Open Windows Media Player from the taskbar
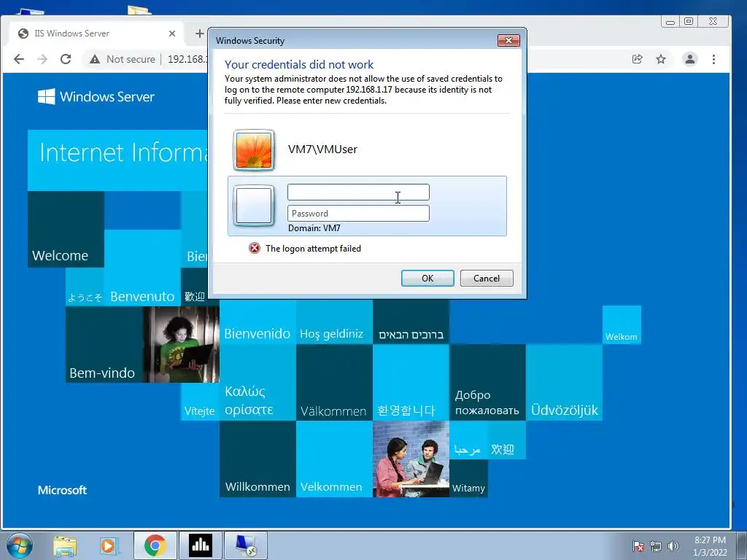The width and height of the screenshot is (747, 560). [109, 545]
